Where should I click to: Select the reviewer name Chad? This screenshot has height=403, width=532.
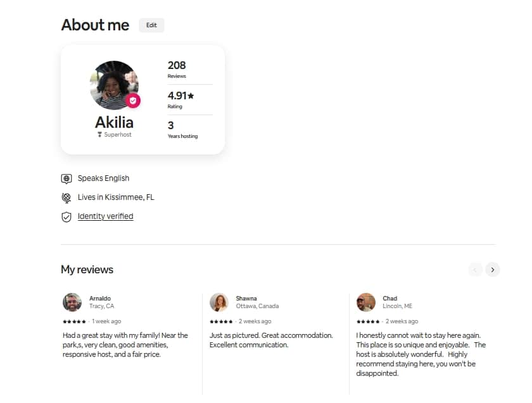coord(390,298)
